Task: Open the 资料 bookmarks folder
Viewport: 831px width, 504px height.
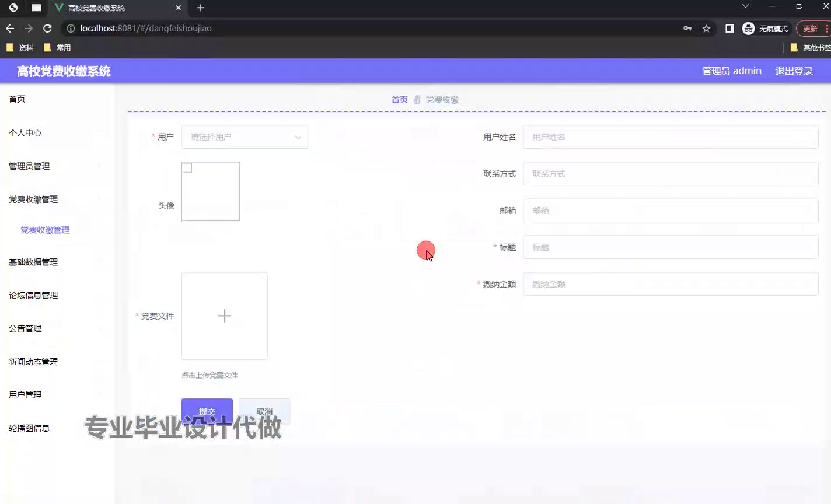Action: [x=20, y=48]
